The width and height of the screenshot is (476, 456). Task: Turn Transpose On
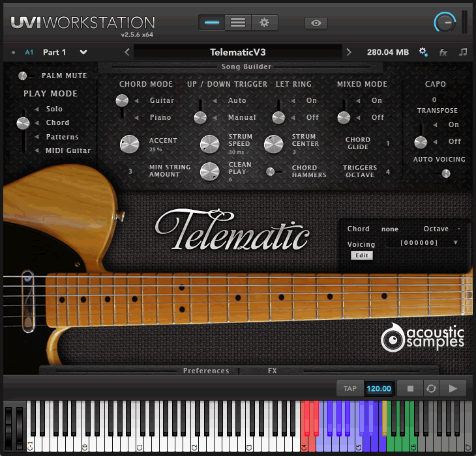pyautogui.click(x=454, y=124)
